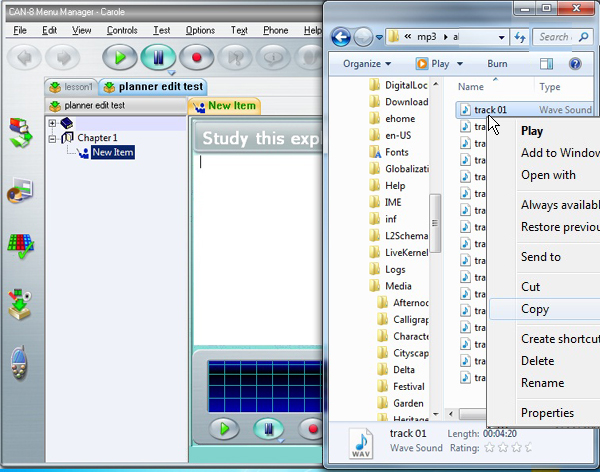The image size is (600, 472).
Task: Open Explorer help question mark icon
Action: click(575, 64)
